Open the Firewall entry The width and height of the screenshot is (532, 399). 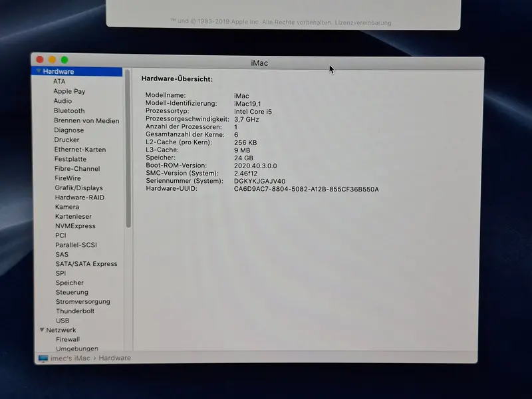(x=68, y=339)
